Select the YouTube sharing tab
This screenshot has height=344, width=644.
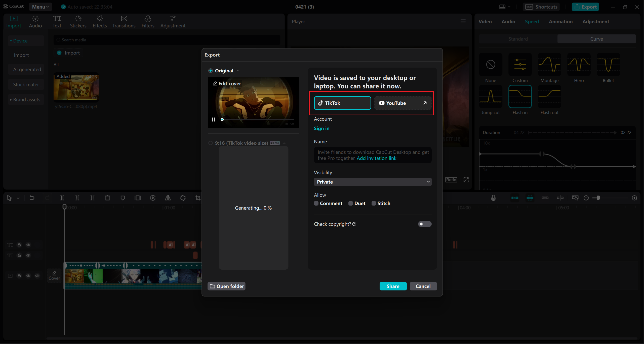click(x=403, y=103)
